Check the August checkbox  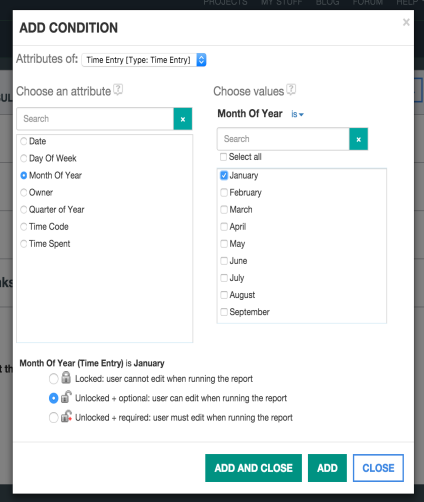[224, 295]
